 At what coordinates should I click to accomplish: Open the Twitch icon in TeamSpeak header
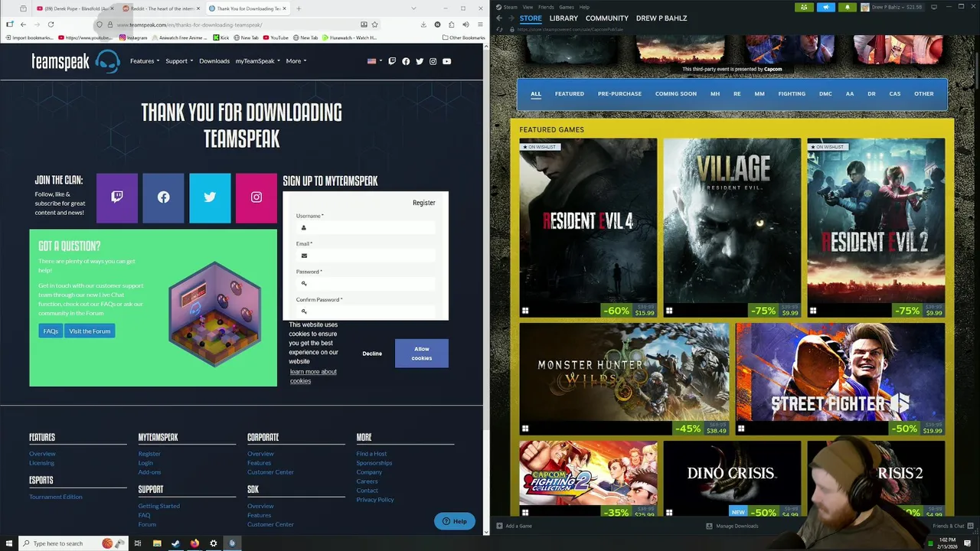click(x=392, y=61)
